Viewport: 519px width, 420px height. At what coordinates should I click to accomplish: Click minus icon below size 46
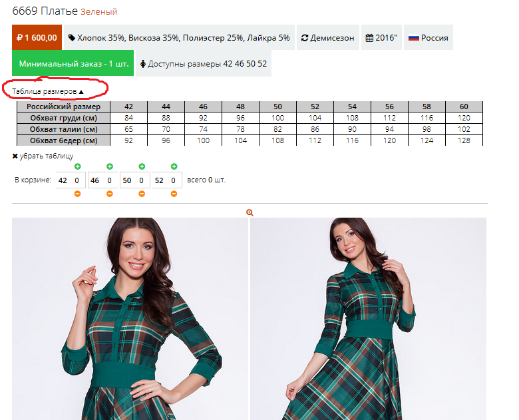[x=110, y=194]
